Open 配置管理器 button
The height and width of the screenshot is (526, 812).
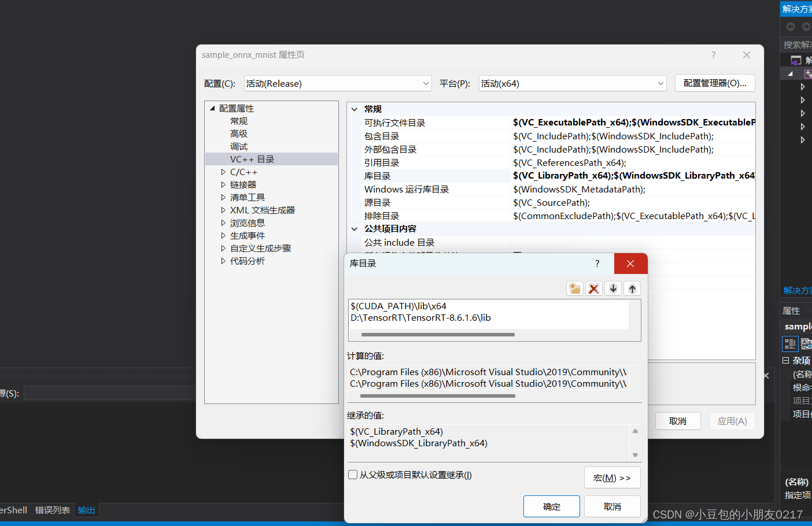coord(715,83)
